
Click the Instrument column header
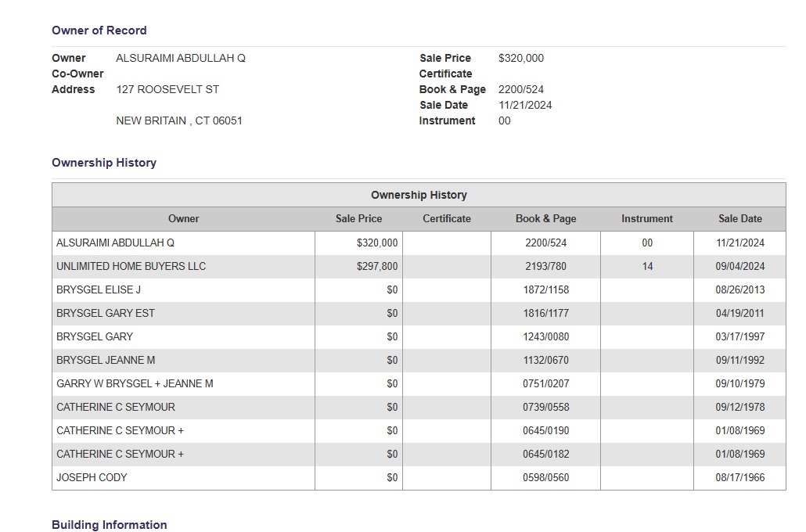click(646, 219)
